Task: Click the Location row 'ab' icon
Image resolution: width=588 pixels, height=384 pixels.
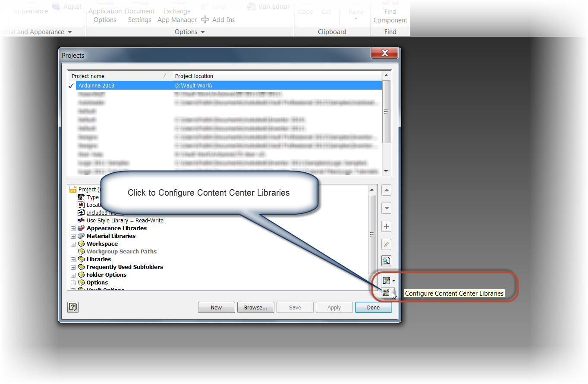Action: (x=81, y=205)
